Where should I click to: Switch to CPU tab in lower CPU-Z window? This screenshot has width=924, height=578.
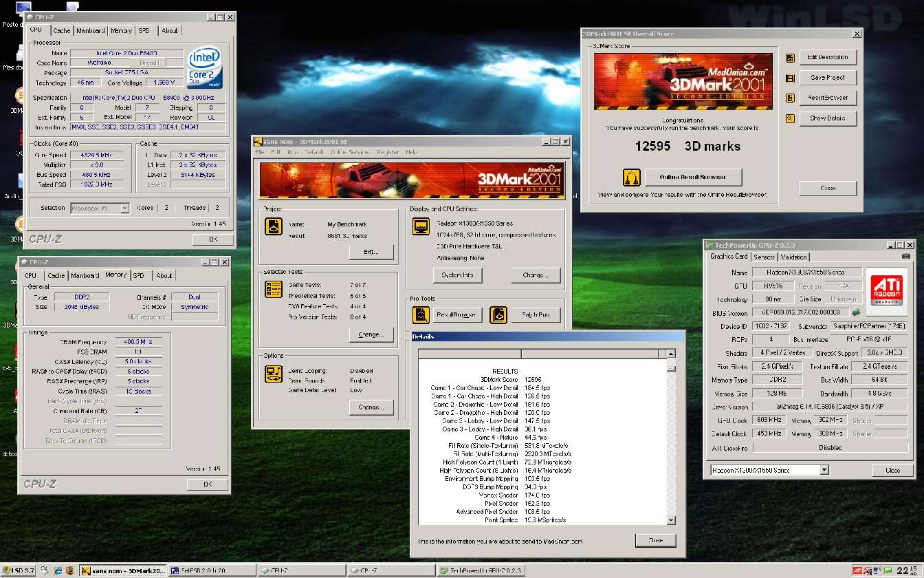coord(31,275)
